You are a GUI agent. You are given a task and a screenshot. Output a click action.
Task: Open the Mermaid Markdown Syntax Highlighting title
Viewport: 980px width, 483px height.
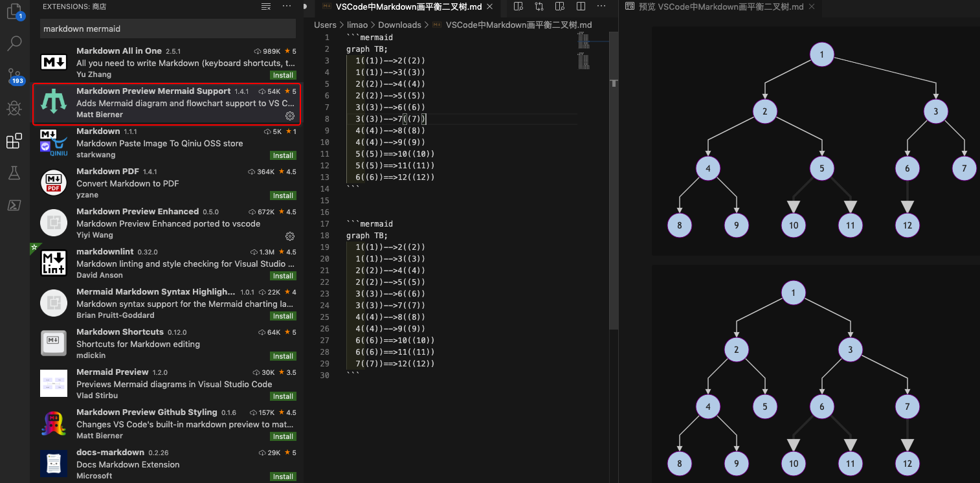pyautogui.click(x=155, y=291)
